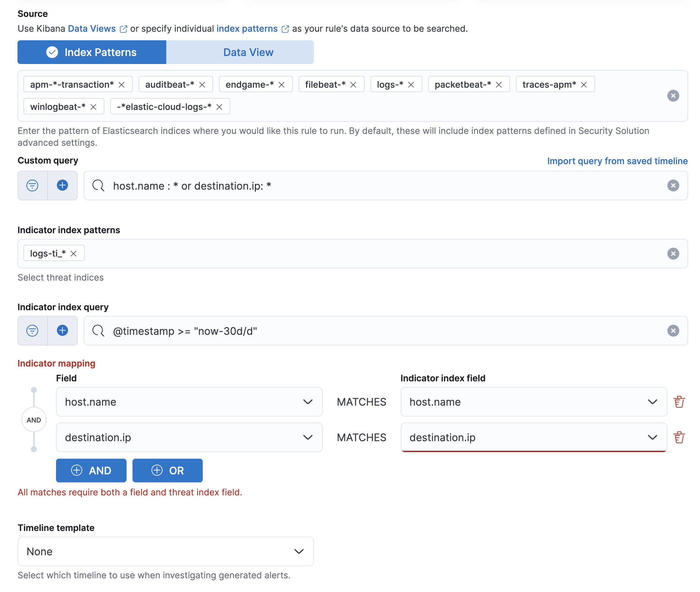Add an OR indicator mapping condition
700x592 pixels.
pos(167,470)
